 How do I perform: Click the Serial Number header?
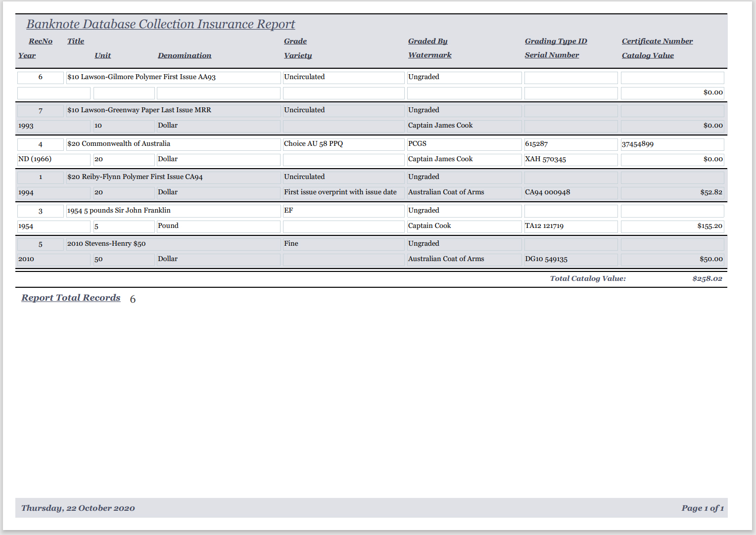(552, 55)
